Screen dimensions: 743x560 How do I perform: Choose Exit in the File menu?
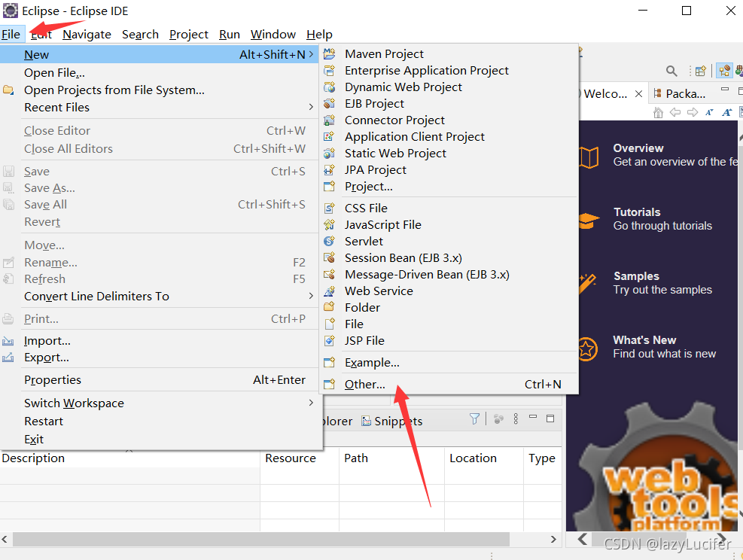tap(161, 439)
